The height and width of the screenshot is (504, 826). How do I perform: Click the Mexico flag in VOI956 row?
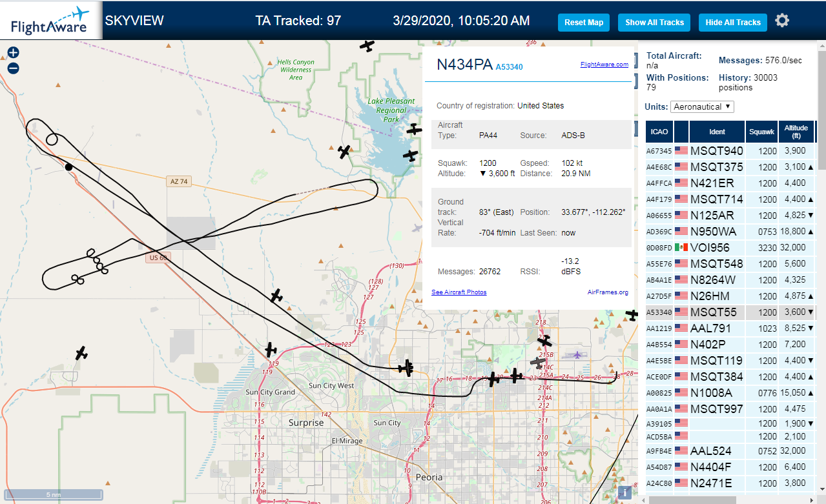pyautogui.click(x=681, y=247)
